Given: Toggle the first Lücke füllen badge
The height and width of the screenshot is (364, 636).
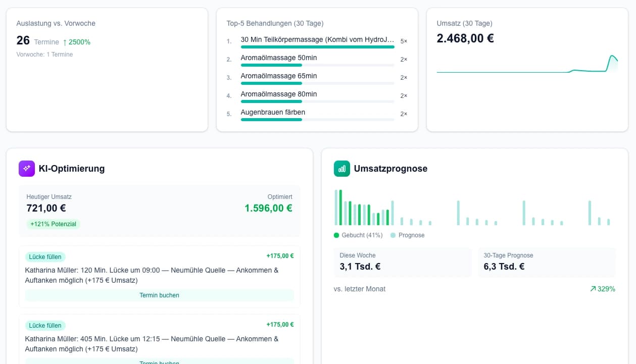Looking at the screenshot, I should (x=45, y=256).
